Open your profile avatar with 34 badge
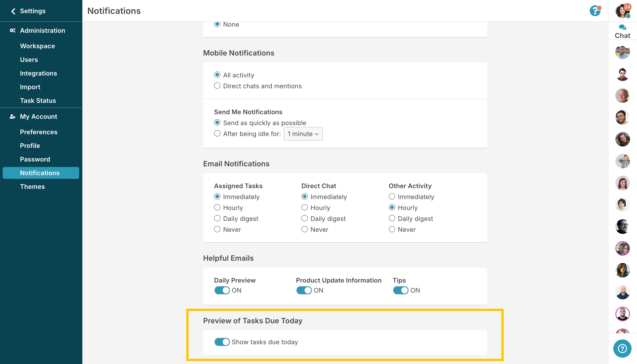The height and width of the screenshot is (364, 637). tap(622, 11)
